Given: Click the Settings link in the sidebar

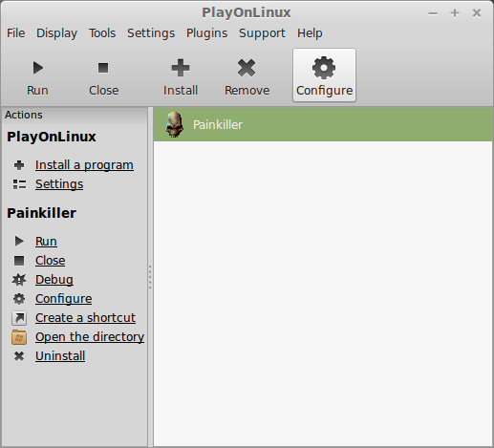Looking at the screenshot, I should (59, 184).
